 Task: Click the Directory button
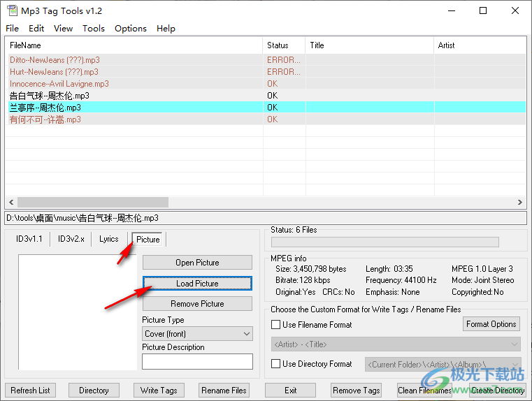tap(94, 391)
